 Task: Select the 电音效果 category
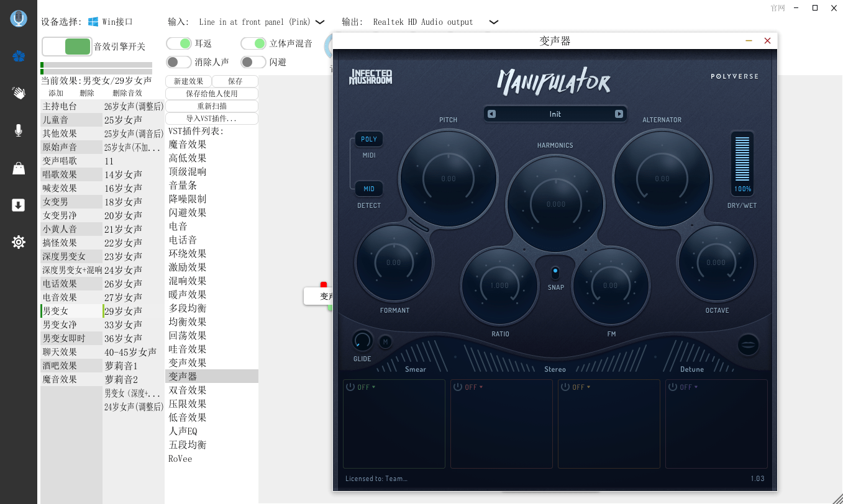71,297
